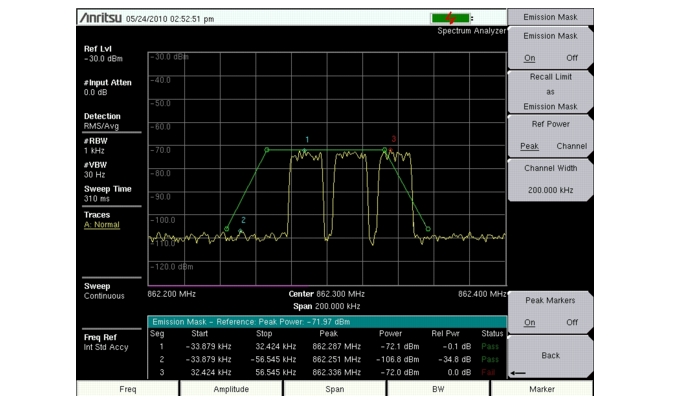
Task: Click the battery charging indicator icon
Action: [451, 18]
